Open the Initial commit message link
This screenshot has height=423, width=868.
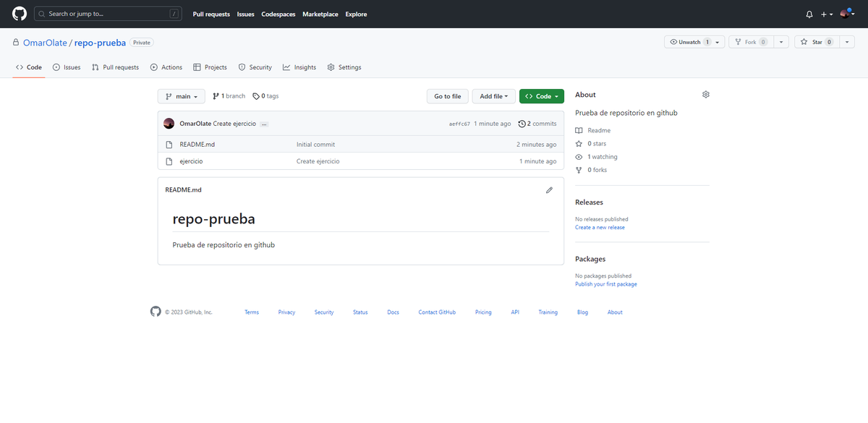(x=315, y=145)
